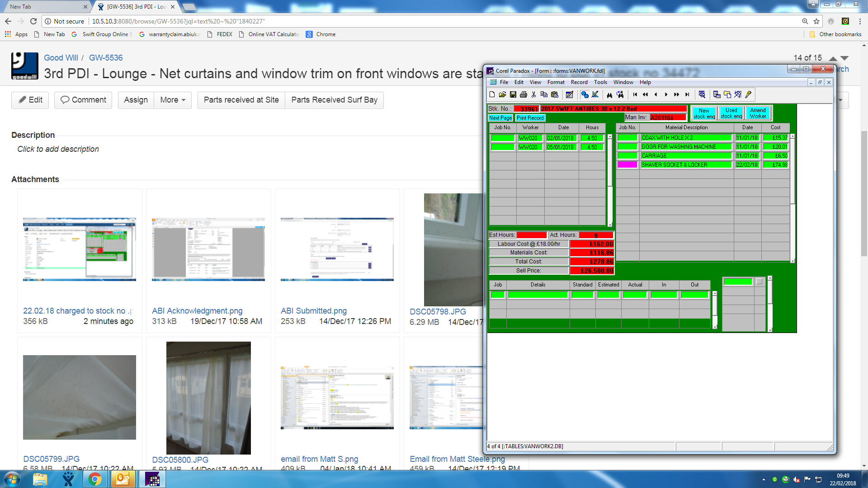Click the magenta Job No. cell
Viewport: 868px width, 488px height.
click(x=627, y=164)
